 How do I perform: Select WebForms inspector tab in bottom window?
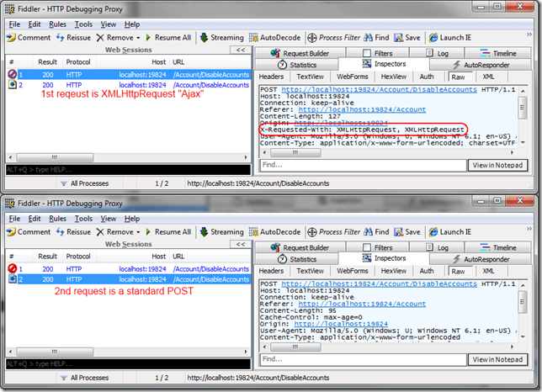pyautogui.click(x=353, y=271)
